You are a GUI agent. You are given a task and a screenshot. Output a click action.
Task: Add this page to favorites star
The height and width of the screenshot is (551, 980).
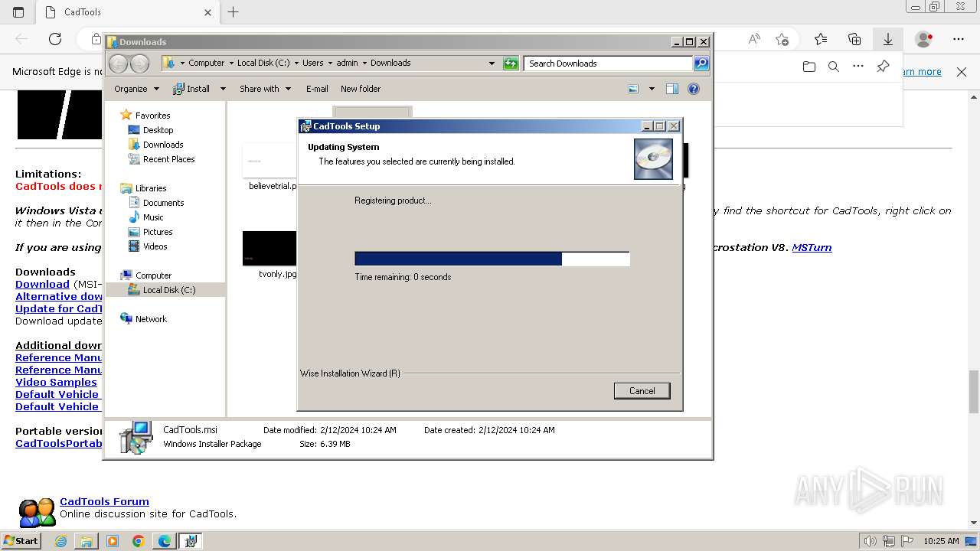tap(782, 39)
